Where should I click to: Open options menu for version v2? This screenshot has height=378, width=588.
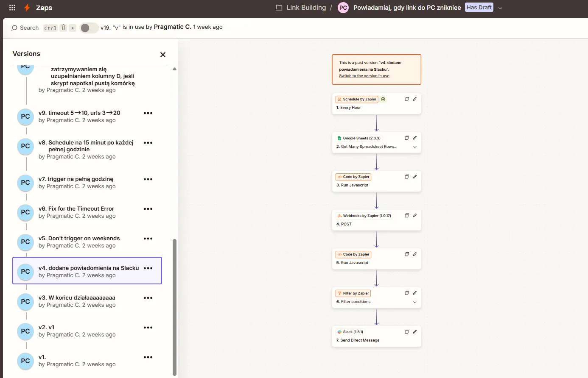pos(148,328)
